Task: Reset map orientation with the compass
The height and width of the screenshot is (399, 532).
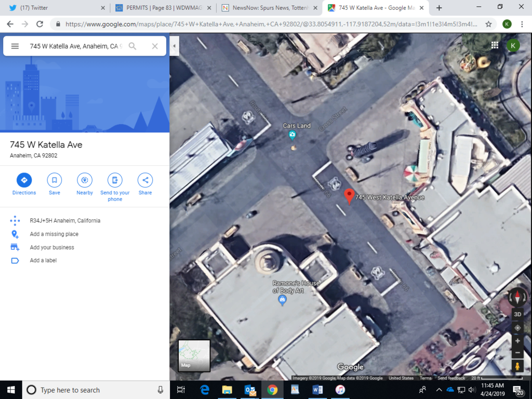Action: click(517, 297)
